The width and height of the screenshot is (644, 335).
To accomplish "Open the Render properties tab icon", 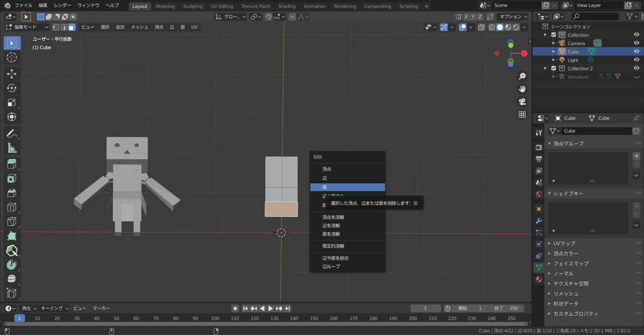I will click(539, 147).
